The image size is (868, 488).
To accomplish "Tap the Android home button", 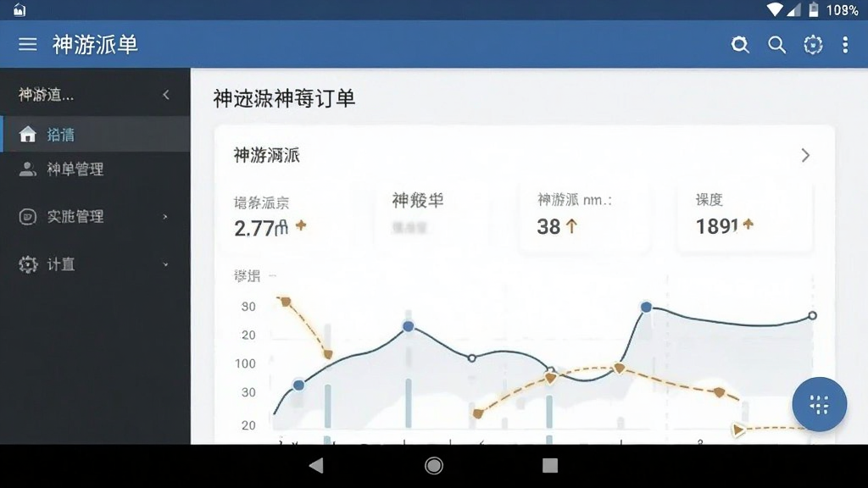I will pos(434,465).
